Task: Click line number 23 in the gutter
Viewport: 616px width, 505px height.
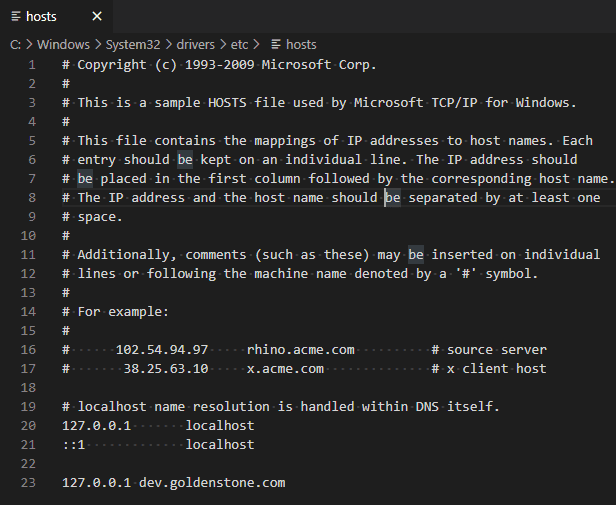Action: (x=28, y=482)
